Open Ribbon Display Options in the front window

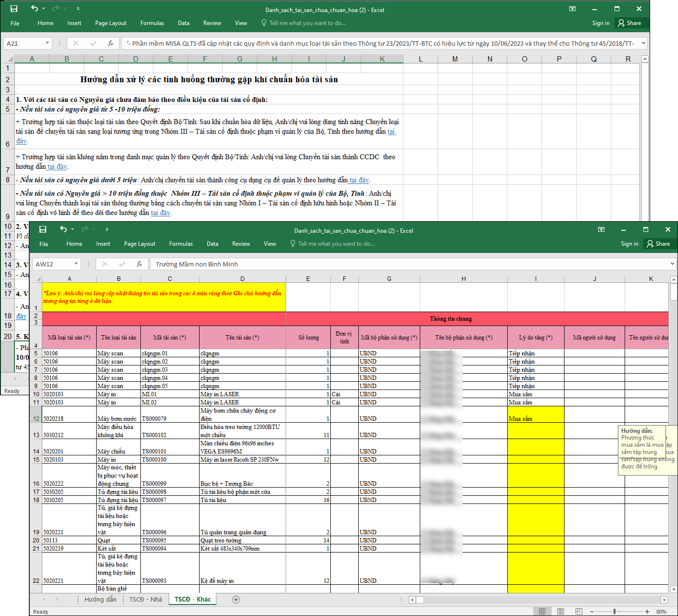pos(601,229)
